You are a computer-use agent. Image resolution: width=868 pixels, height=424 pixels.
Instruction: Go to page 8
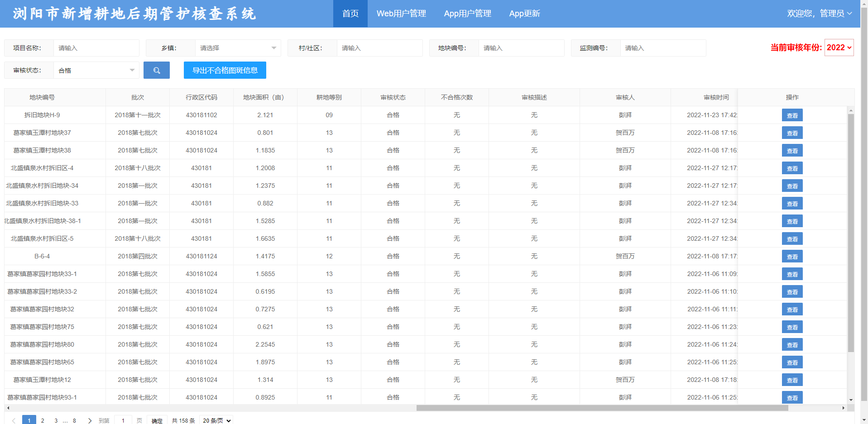74,420
